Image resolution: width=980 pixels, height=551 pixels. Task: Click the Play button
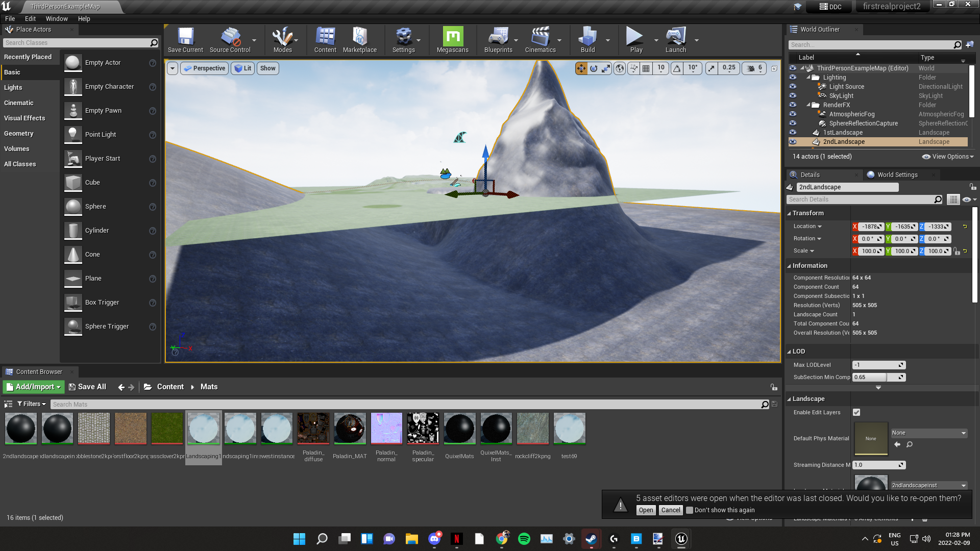tap(636, 40)
